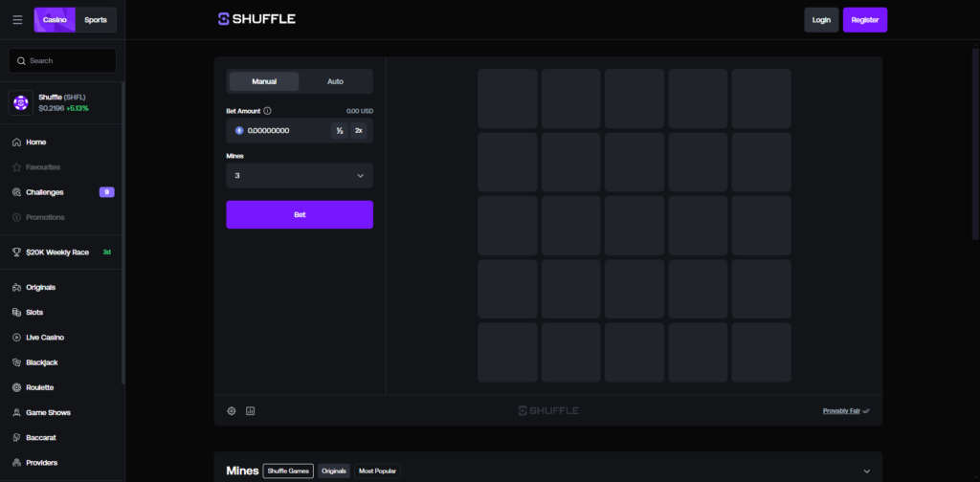Select the Casino section toggle

click(x=55, y=20)
